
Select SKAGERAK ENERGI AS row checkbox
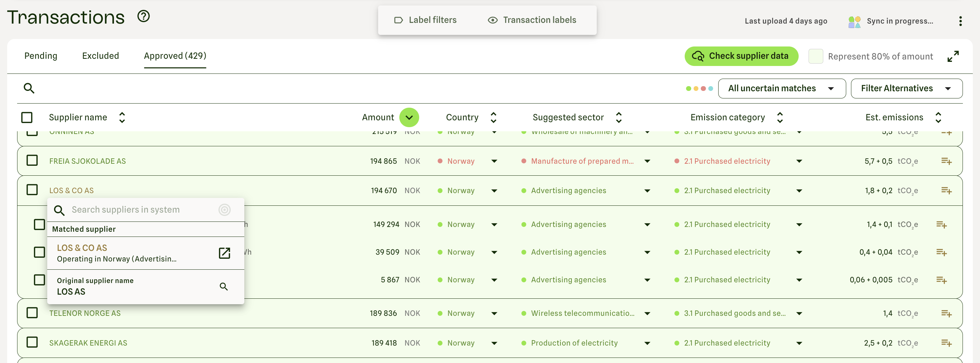coord(32,342)
